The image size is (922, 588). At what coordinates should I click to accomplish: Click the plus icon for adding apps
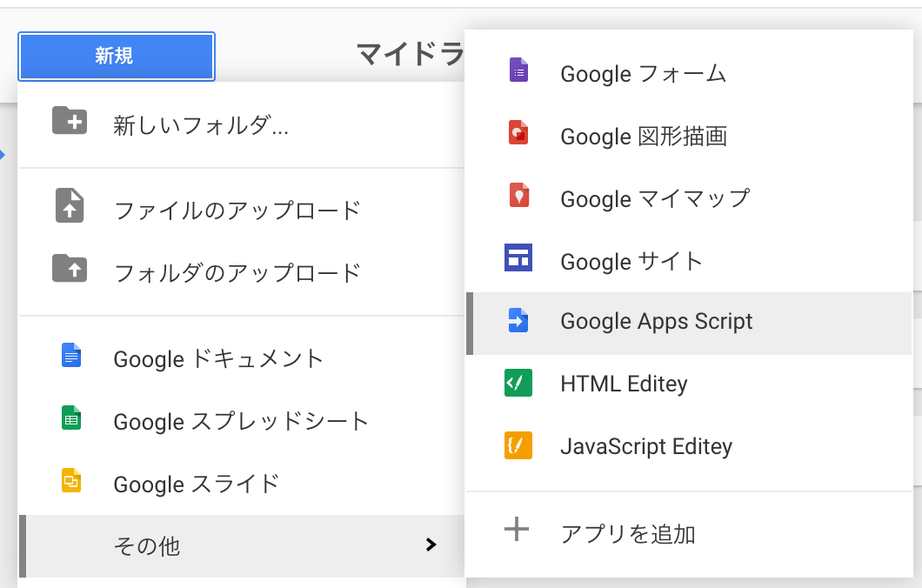pyautogui.click(x=517, y=529)
